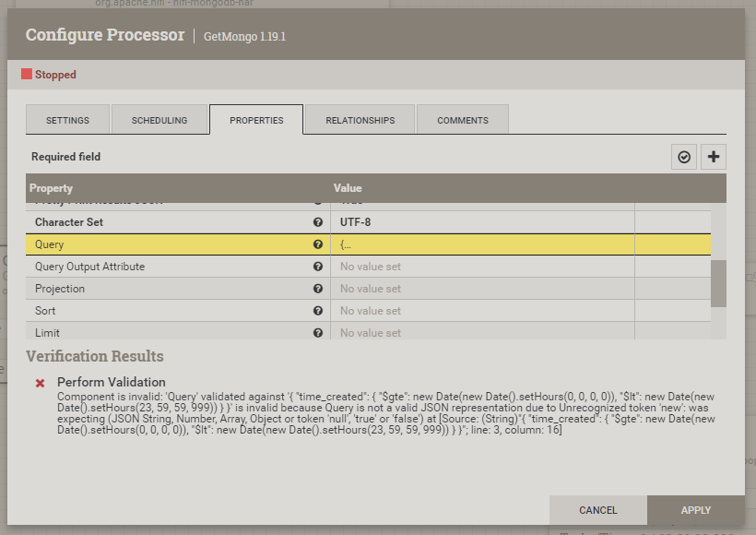Add a new property with the plus icon
Image resolution: width=756 pixels, height=535 pixels.
point(713,156)
